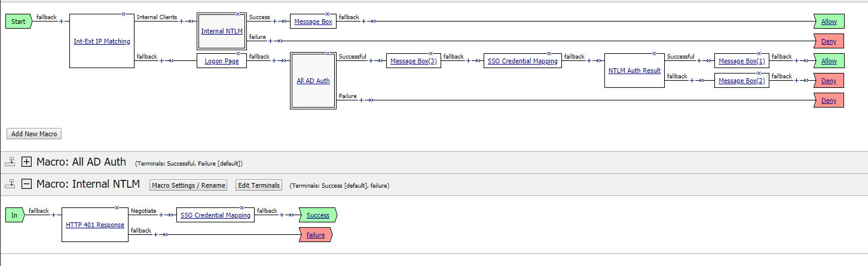This screenshot has height=266, width=868.
Task: Click the move icon beside Macro: All AD Auth
Action: [10, 162]
